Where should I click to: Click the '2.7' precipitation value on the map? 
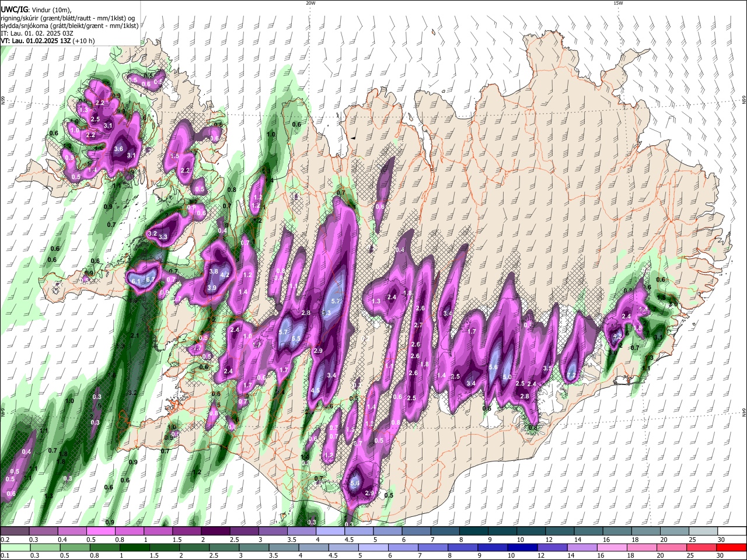[418, 325]
